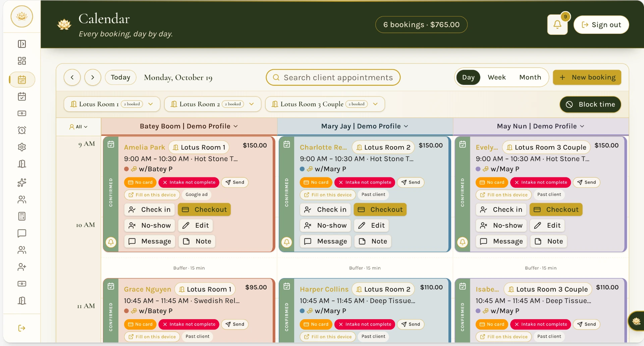Check in Amelia Park

pyautogui.click(x=150, y=210)
